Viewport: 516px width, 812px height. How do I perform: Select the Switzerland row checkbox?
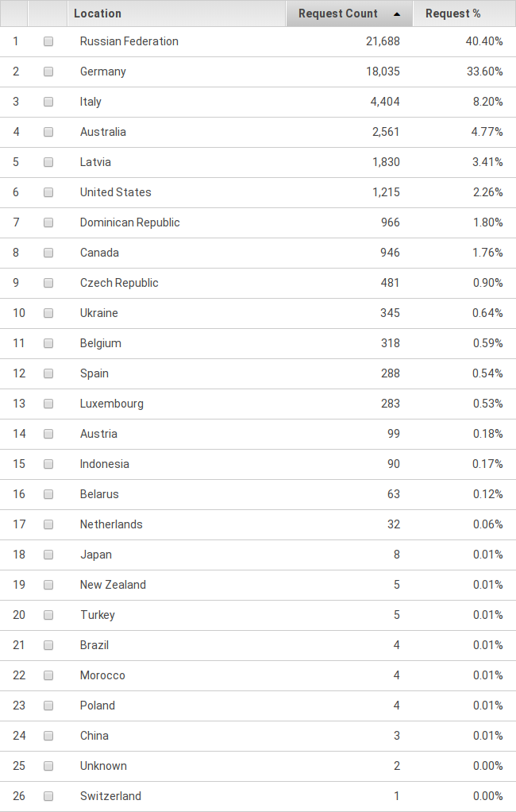click(x=48, y=796)
